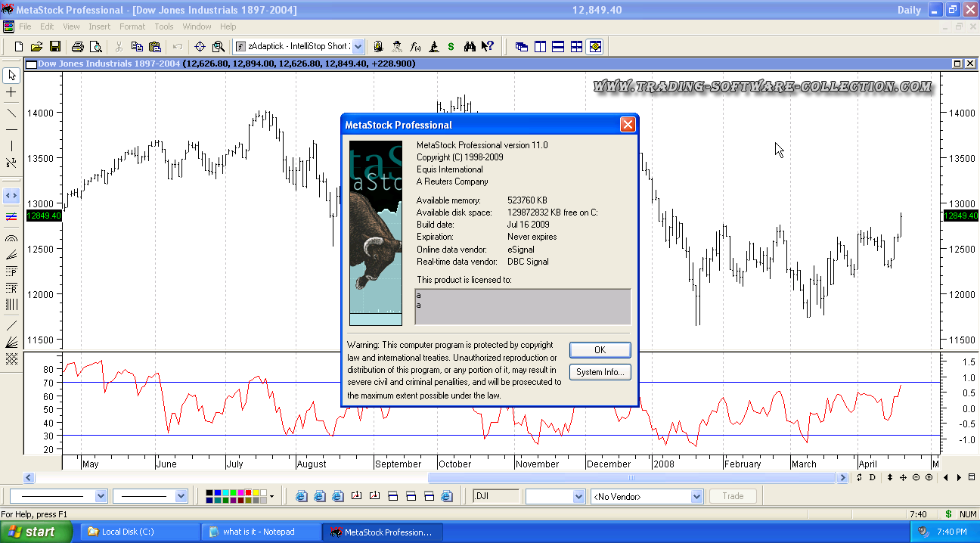
Task: Click the .DJI symbol input field
Action: 496,496
